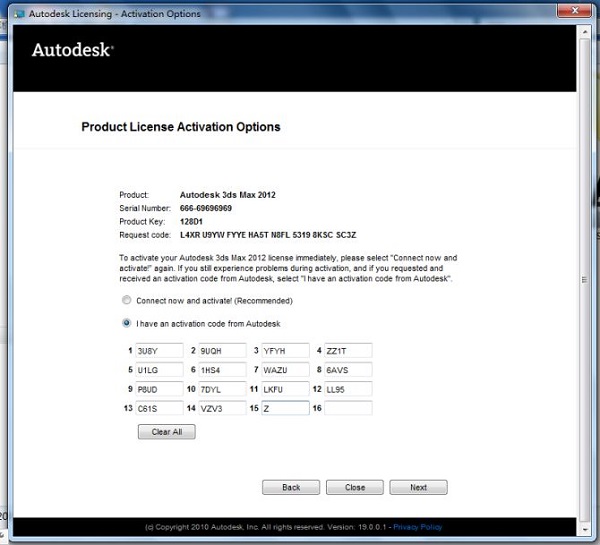Focus activation code field 1

coord(159,351)
